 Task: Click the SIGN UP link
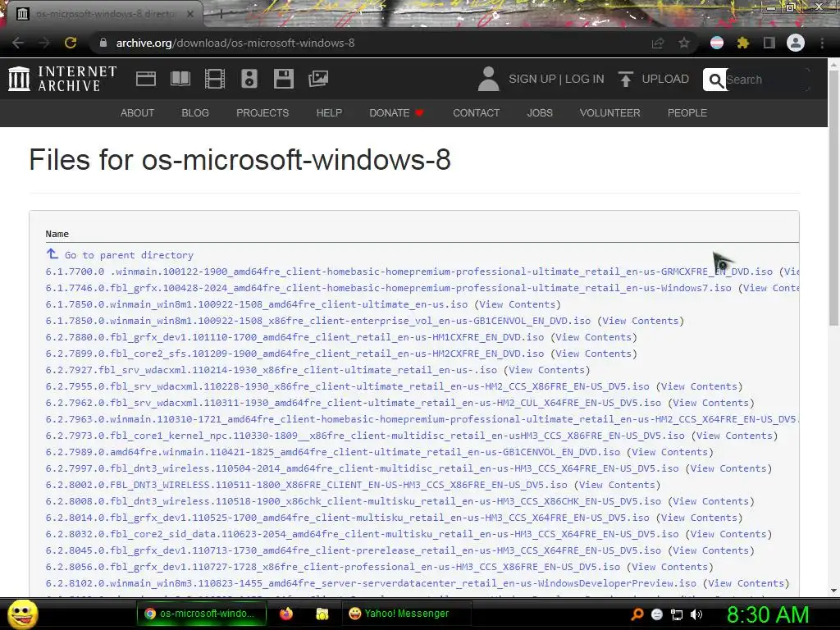point(532,79)
